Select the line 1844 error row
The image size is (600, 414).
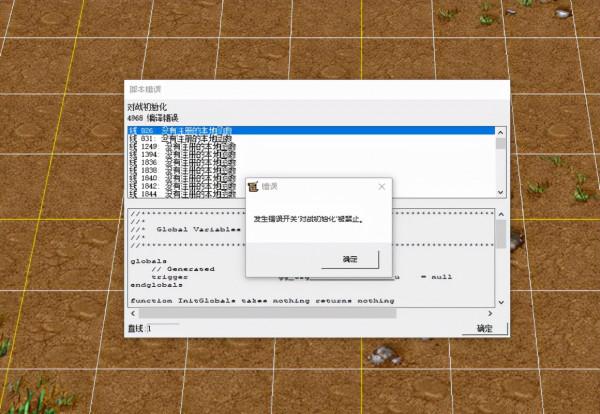click(180, 194)
